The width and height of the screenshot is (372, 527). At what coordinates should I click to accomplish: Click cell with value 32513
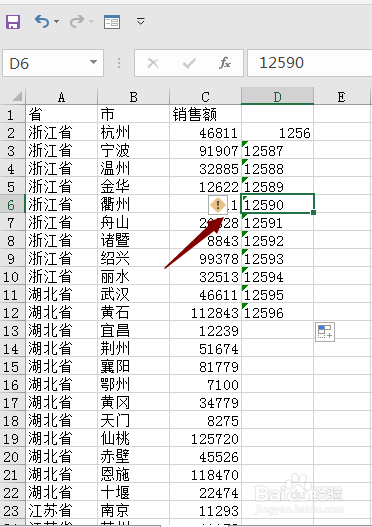click(x=205, y=277)
